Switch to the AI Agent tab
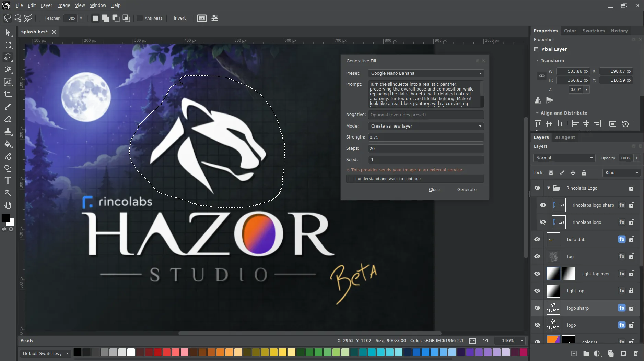 coord(565,137)
